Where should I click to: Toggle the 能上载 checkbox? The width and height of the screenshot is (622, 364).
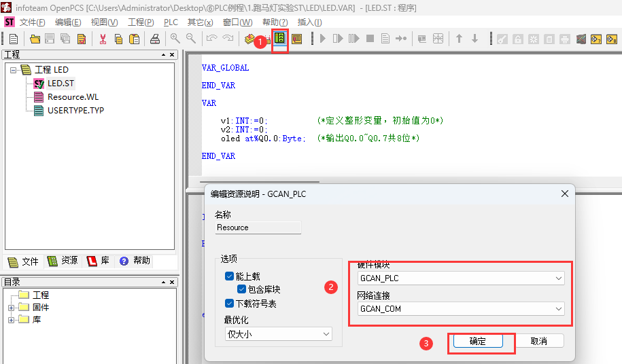click(x=229, y=276)
